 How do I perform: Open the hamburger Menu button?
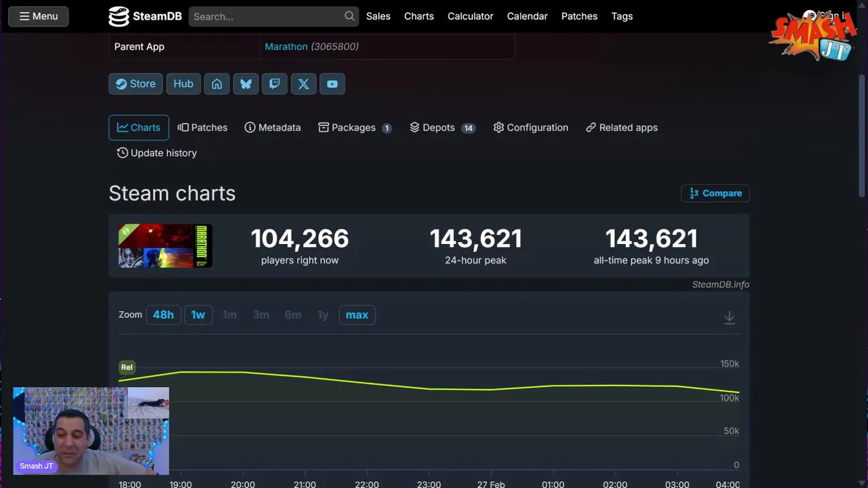pyautogui.click(x=38, y=16)
